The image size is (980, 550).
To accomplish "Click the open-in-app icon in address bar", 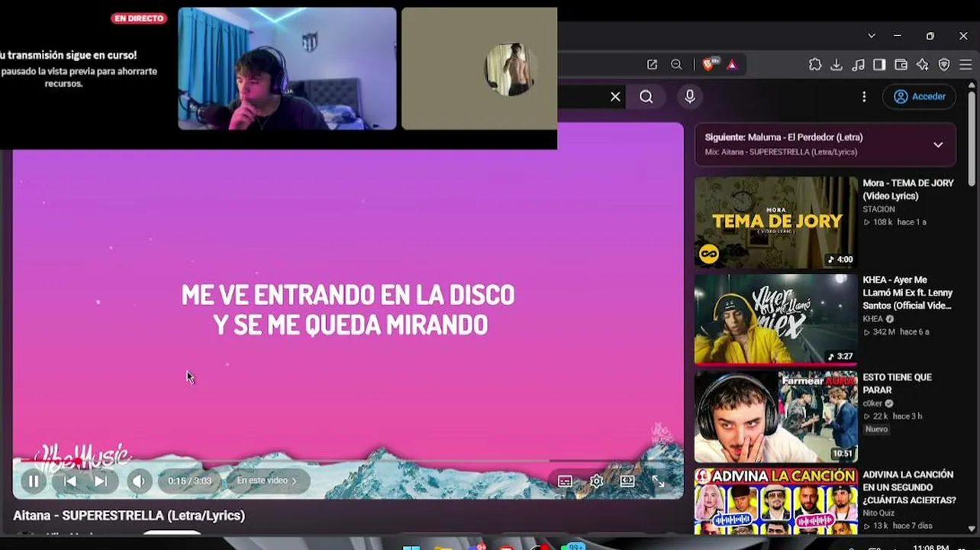I will click(x=652, y=65).
